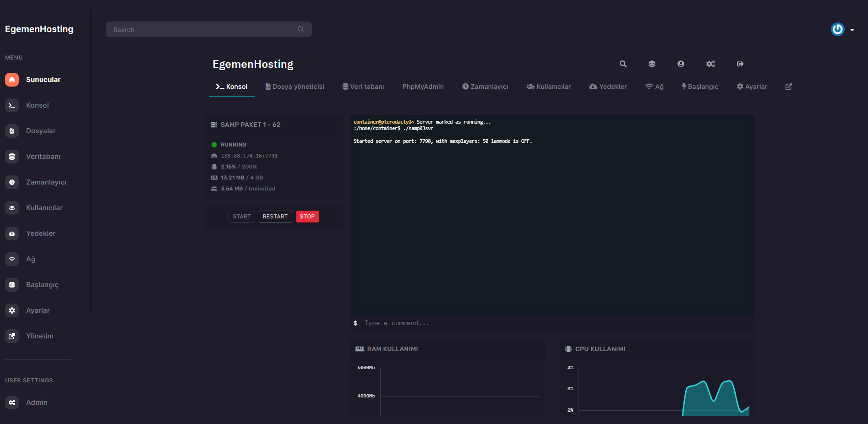Open Başlangıç link in the sidebar menu
The width and height of the screenshot is (868, 424).
pyautogui.click(x=42, y=285)
